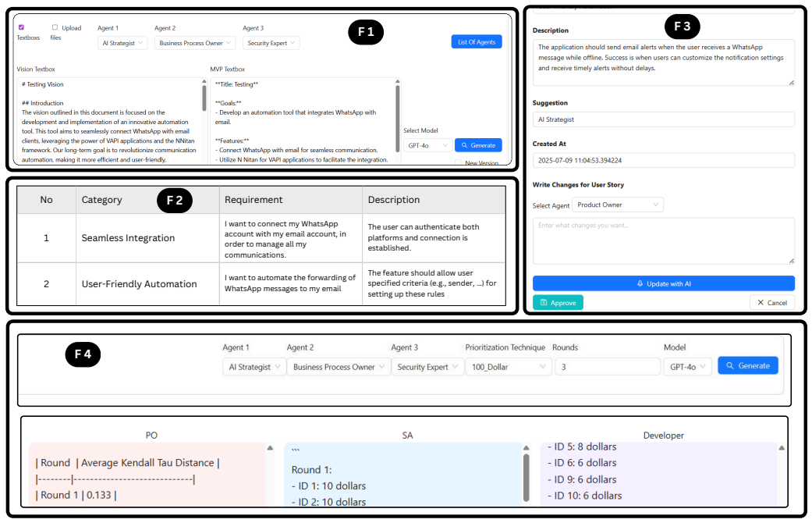The image size is (812, 523).
Task: Click the icon on Update with AI
Action: pos(640,283)
